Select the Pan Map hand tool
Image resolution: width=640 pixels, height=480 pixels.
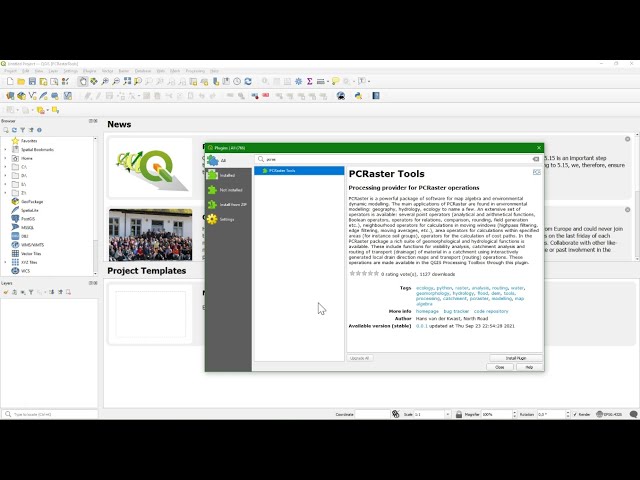83,82
